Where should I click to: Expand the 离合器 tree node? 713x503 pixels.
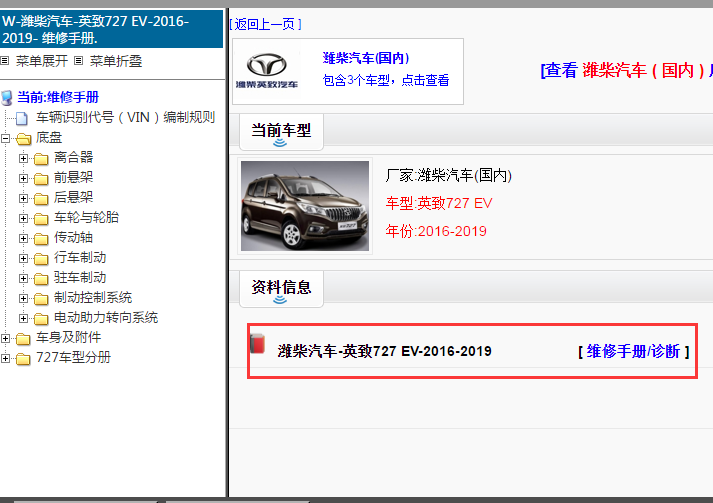(x=23, y=158)
